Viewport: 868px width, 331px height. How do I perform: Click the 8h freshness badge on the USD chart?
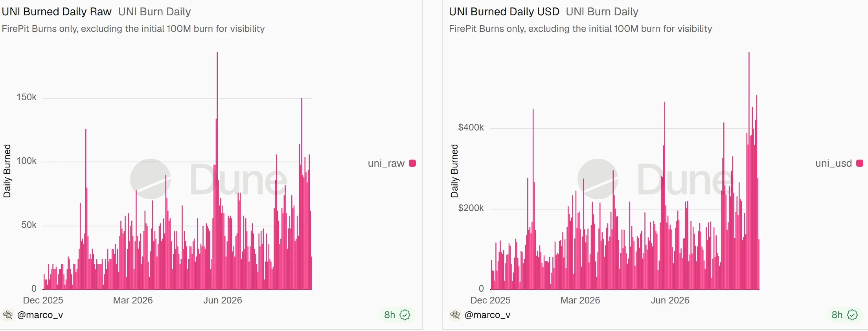point(844,315)
